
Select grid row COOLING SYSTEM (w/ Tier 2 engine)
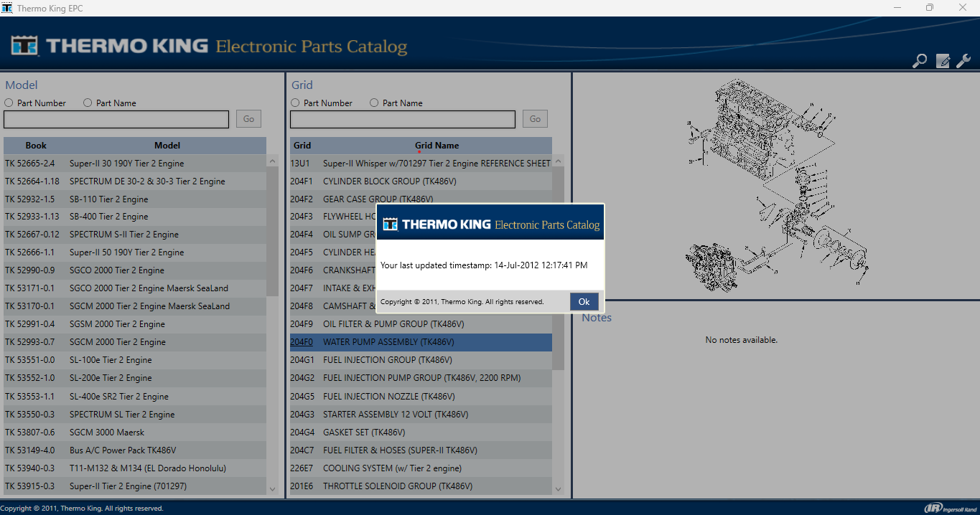coord(421,468)
